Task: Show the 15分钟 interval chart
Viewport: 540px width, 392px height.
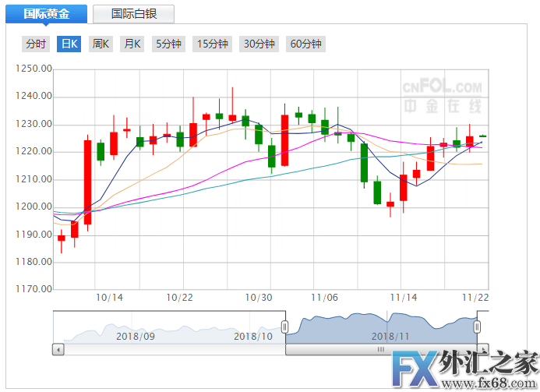Action: [214, 44]
